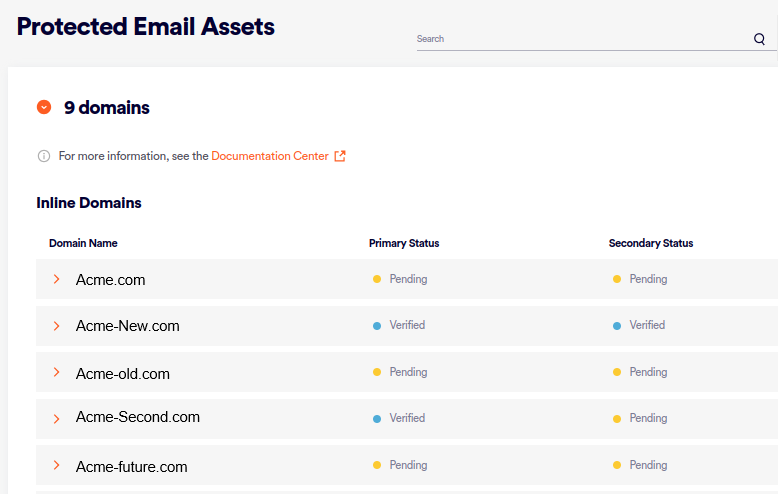Select the Acme-old.com domain name
This screenshot has height=494, width=778.
[123, 374]
